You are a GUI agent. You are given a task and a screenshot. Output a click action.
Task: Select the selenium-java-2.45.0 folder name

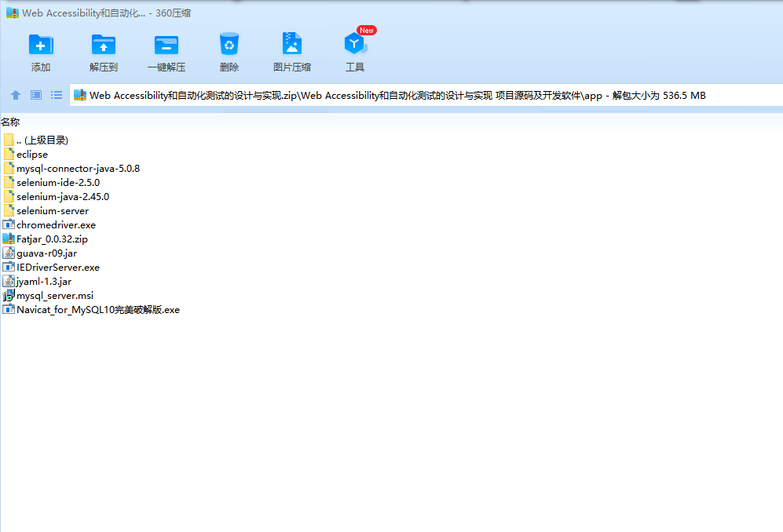point(63,197)
